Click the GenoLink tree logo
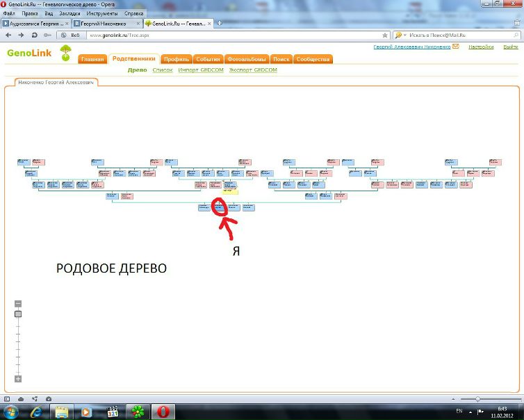 (x=65, y=52)
